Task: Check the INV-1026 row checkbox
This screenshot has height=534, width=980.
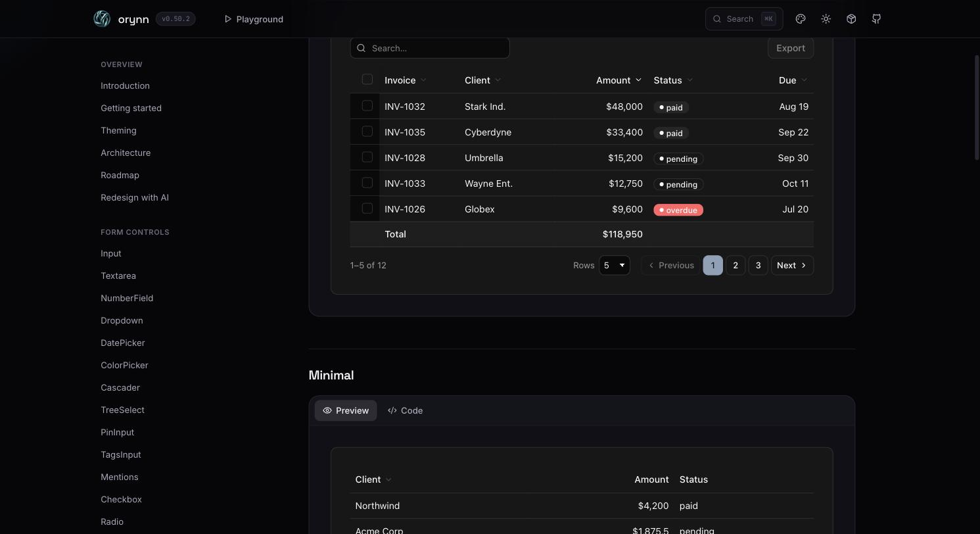Action: click(367, 208)
